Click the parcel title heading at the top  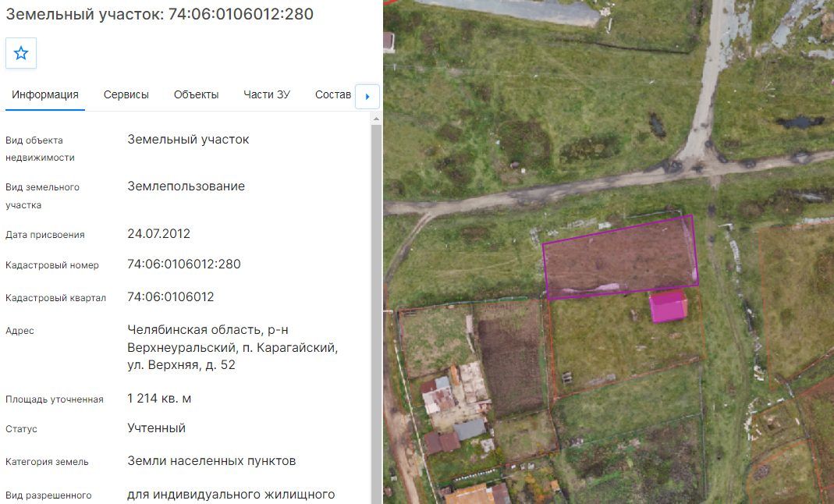[160, 14]
